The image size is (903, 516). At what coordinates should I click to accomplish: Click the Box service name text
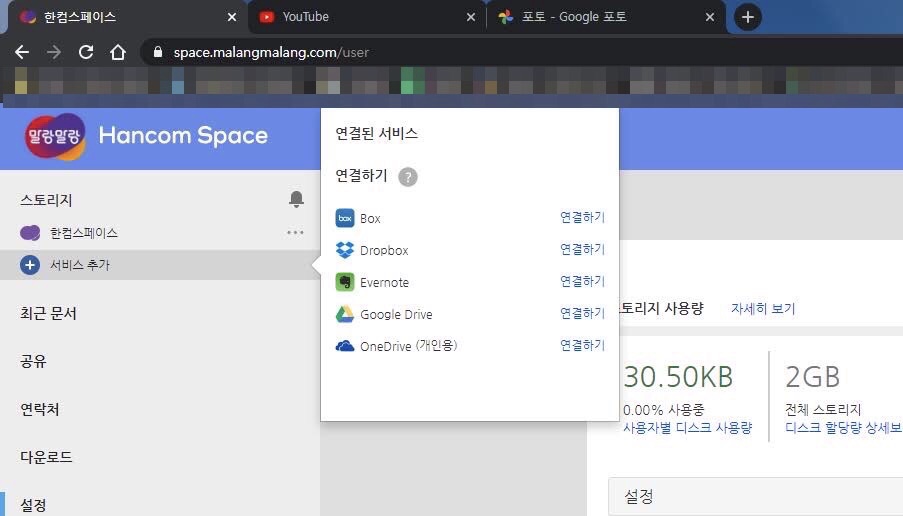point(370,219)
